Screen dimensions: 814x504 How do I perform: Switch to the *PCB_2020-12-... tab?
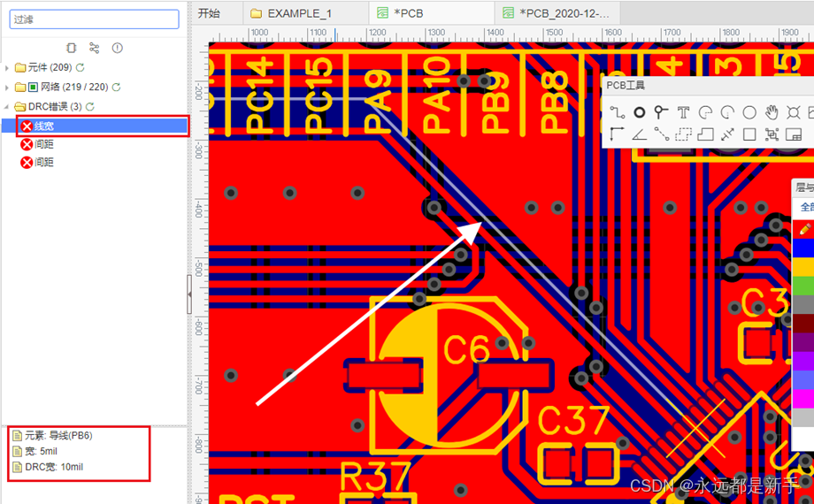[x=558, y=13]
